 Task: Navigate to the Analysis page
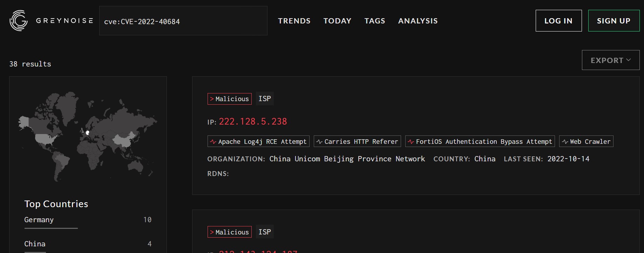point(418,21)
